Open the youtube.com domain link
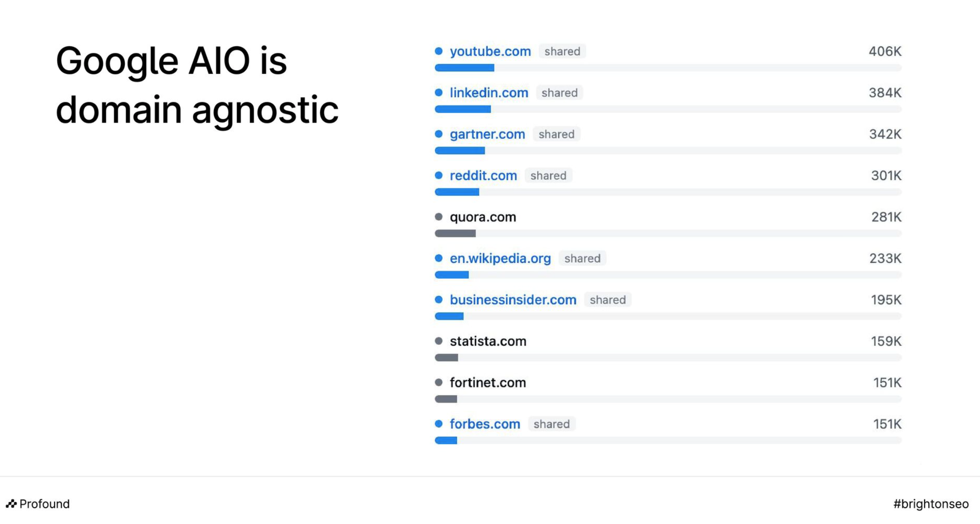This screenshot has width=980, height=524. coord(490,51)
